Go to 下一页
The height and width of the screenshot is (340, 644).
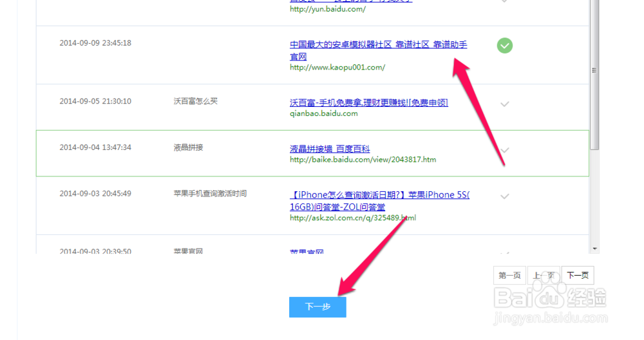(578, 275)
